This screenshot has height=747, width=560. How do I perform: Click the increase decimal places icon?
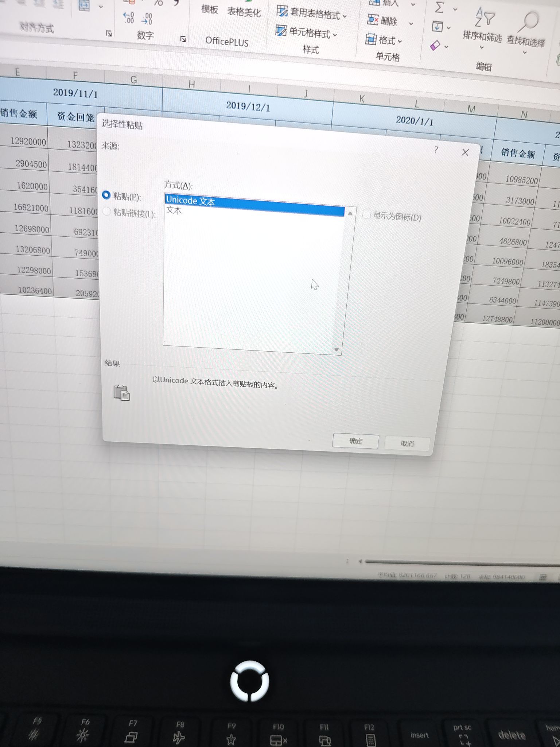coord(129,18)
